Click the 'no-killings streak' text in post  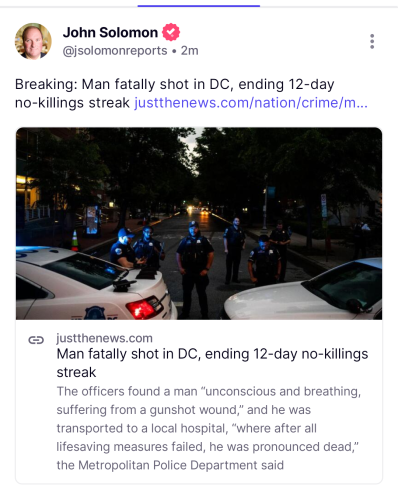pyautogui.click(x=72, y=103)
